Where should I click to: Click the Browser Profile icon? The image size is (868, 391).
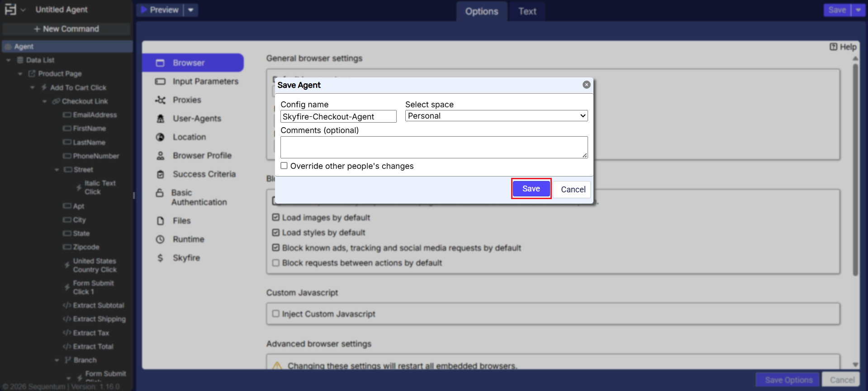(160, 156)
